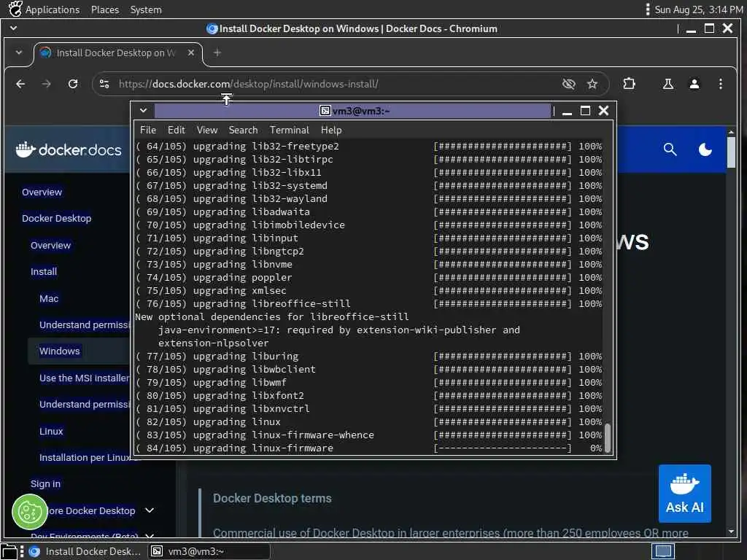
Task: Open the Chromium three-dot menu
Action: pos(720,85)
